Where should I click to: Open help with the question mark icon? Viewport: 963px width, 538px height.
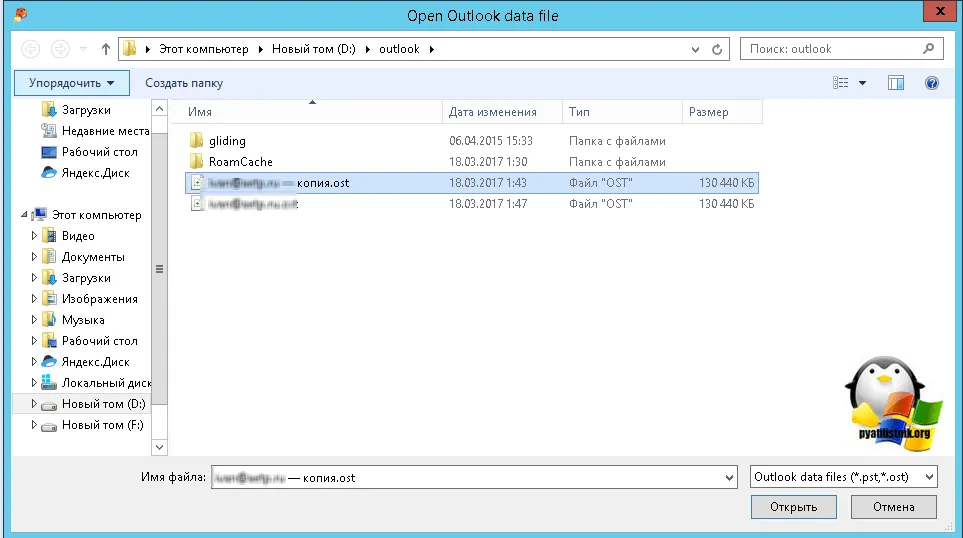(932, 82)
